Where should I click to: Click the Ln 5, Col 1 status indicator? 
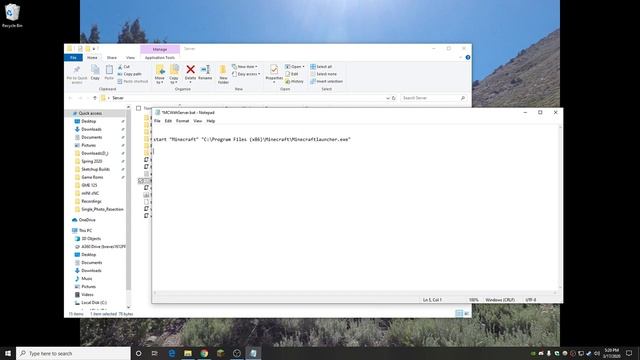coord(432,300)
